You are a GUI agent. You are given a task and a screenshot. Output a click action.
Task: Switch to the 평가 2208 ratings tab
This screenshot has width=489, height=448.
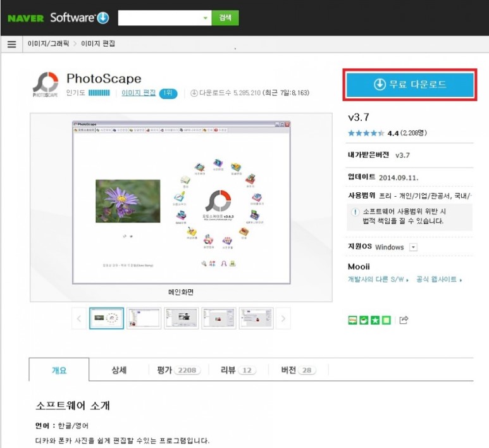pyautogui.click(x=178, y=370)
